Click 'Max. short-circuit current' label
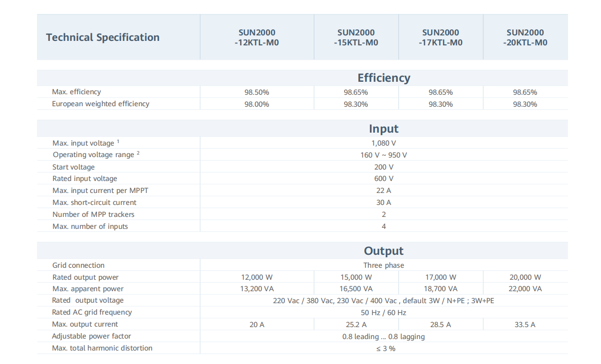The image size is (601, 364). 94,202
